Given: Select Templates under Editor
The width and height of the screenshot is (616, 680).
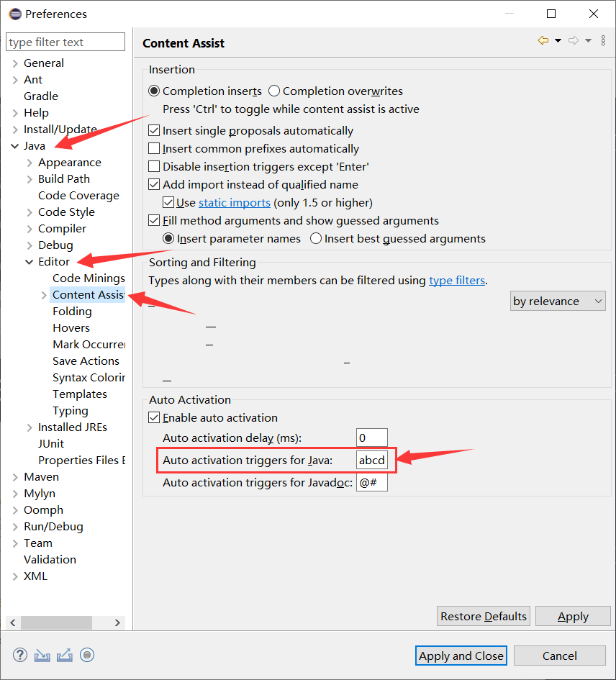Looking at the screenshot, I should click(79, 394).
